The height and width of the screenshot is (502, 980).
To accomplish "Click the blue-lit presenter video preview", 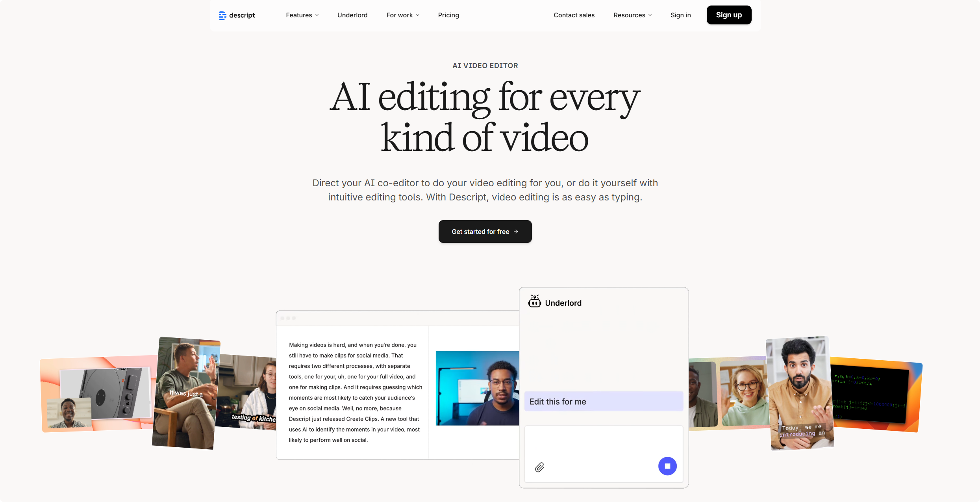I will tap(477, 388).
